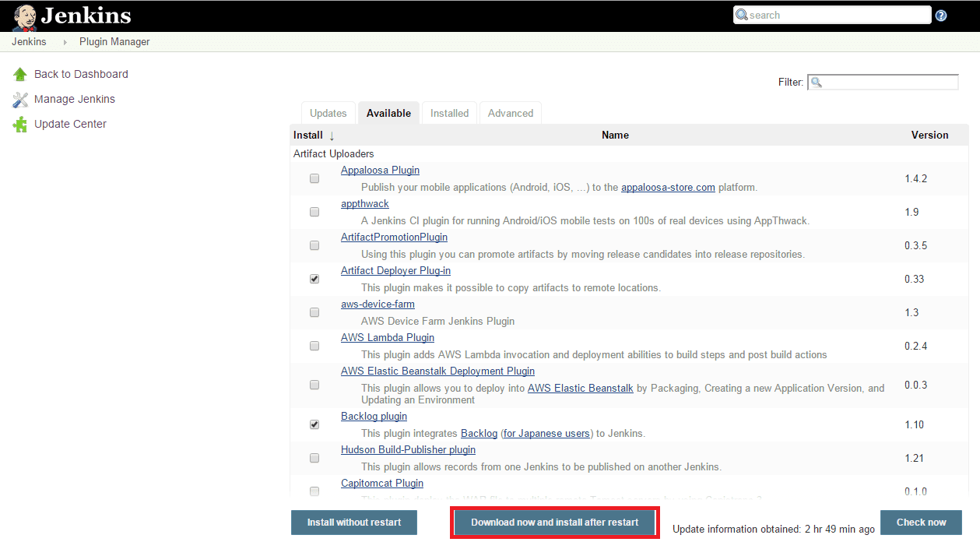Select the AWS Lambda Plugin checkbox

tap(314, 346)
